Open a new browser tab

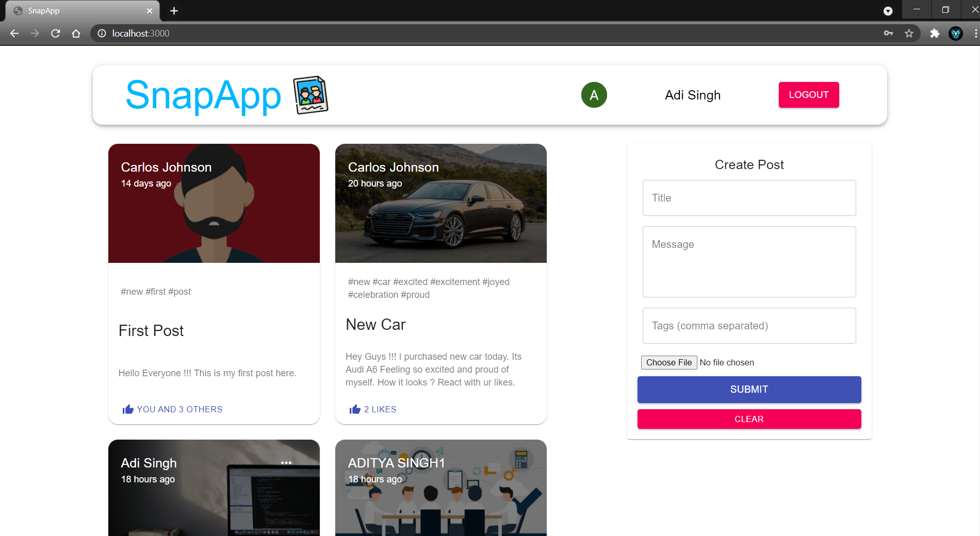pyautogui.click(x=173, y=10)
